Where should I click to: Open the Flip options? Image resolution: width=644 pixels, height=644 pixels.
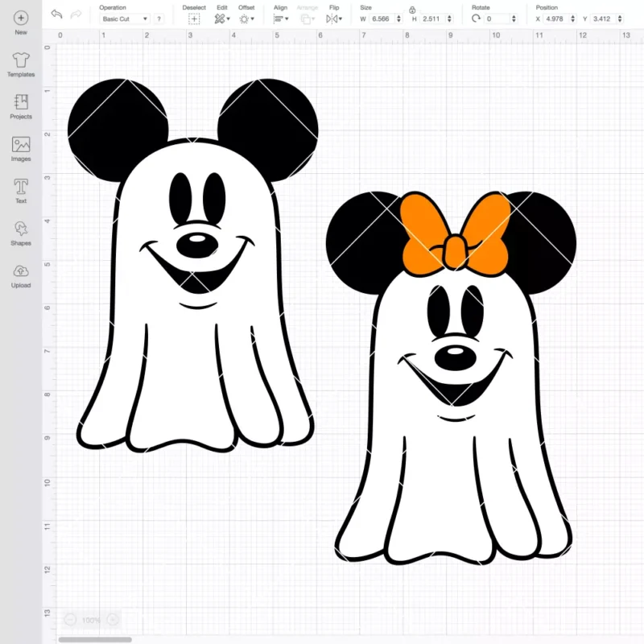(x=334, y=19)
